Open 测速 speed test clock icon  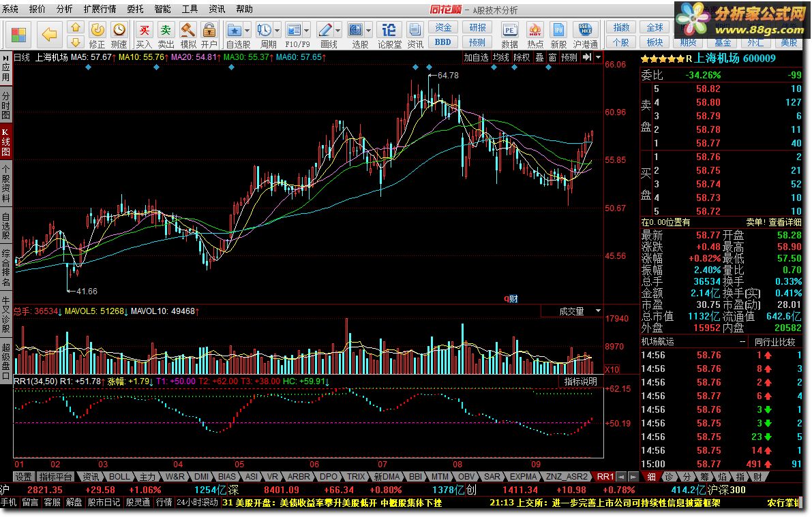coord(119,35)
